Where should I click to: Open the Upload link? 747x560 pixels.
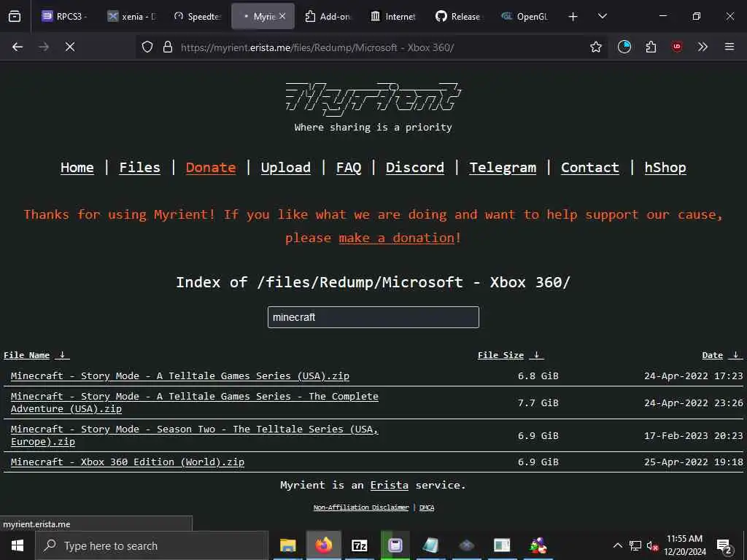pyautogui.click(x=286, y=168)
